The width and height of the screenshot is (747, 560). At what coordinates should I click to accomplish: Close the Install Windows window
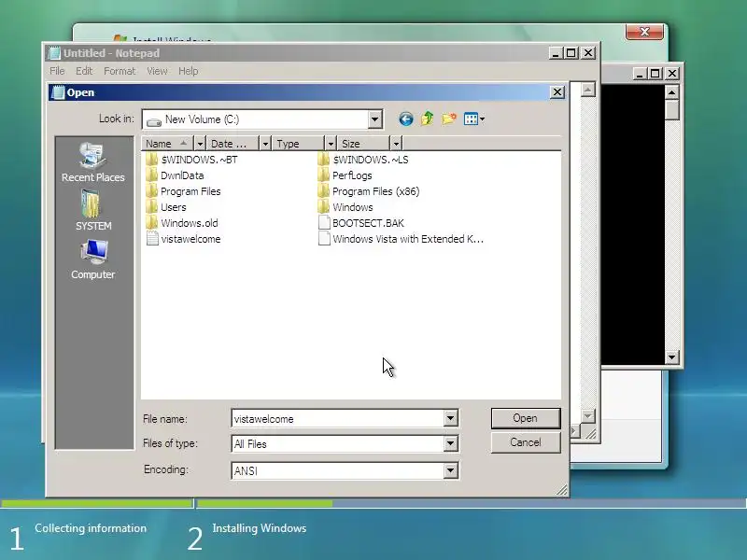point(644,32)
